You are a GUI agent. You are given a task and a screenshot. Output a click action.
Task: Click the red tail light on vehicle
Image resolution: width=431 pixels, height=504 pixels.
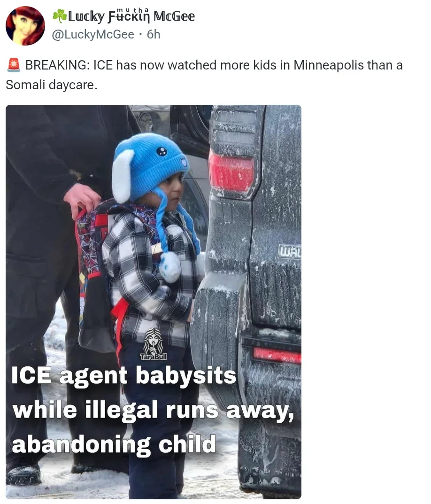point(231,173)
